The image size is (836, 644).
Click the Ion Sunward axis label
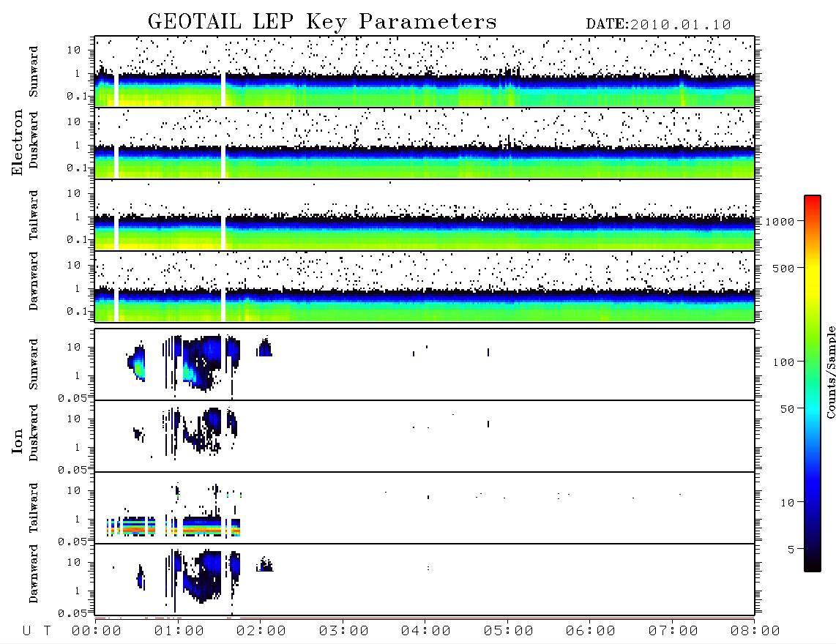[x=34, y=364]
